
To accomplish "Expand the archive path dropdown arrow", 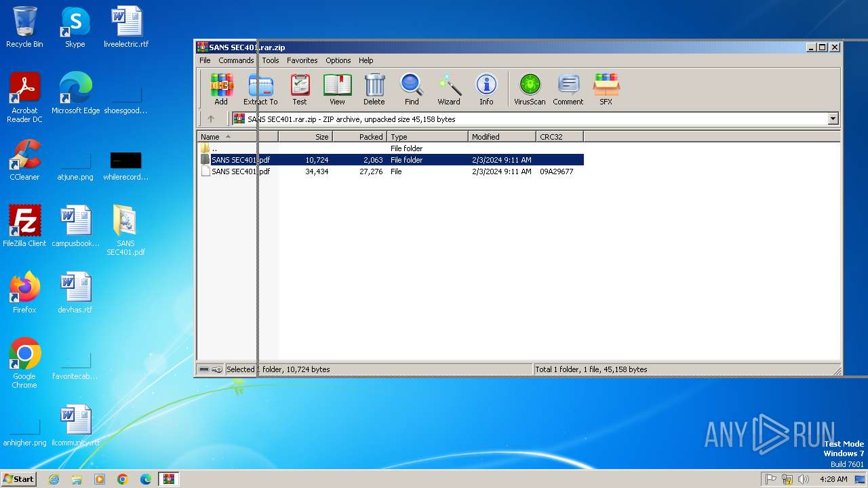I will pyautogui.click(x=833, y=119).
